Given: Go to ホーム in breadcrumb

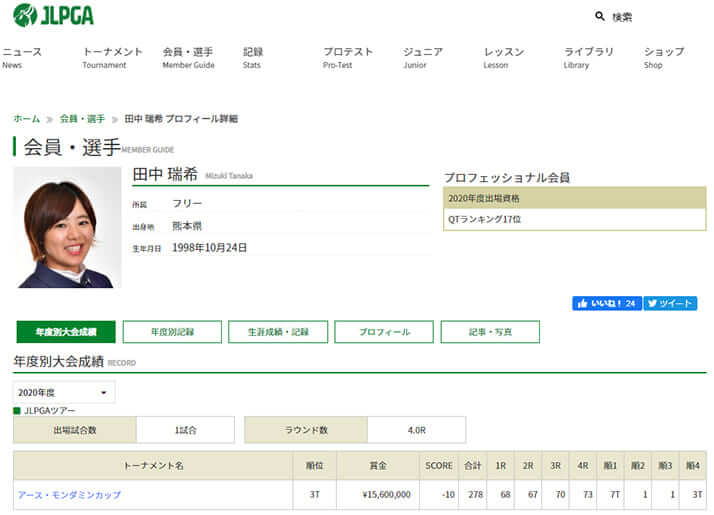Looking at the screenshot, I should [x=27, y=119].
